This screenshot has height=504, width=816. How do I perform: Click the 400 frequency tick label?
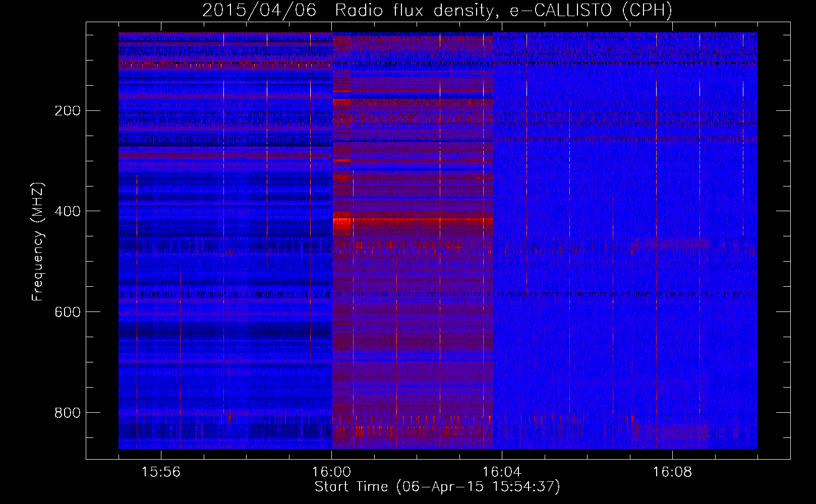click(68, 212)
